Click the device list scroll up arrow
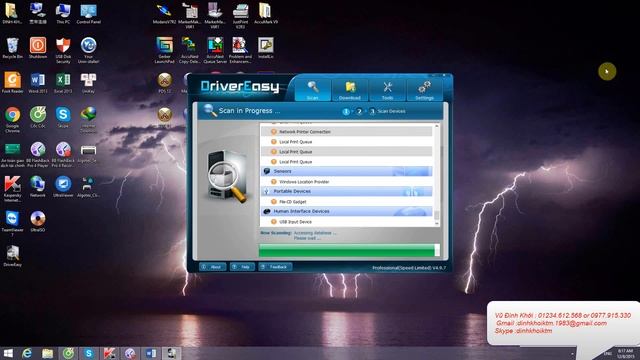The height and width of the screenshot is (360, 640). 437,127
